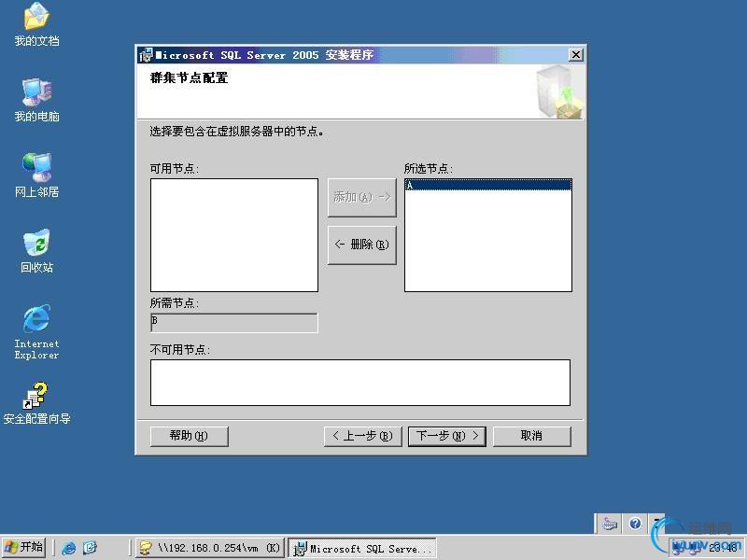Click the language bar help icon
Screen dimensions: 747x560
click(x=635, y=524)
